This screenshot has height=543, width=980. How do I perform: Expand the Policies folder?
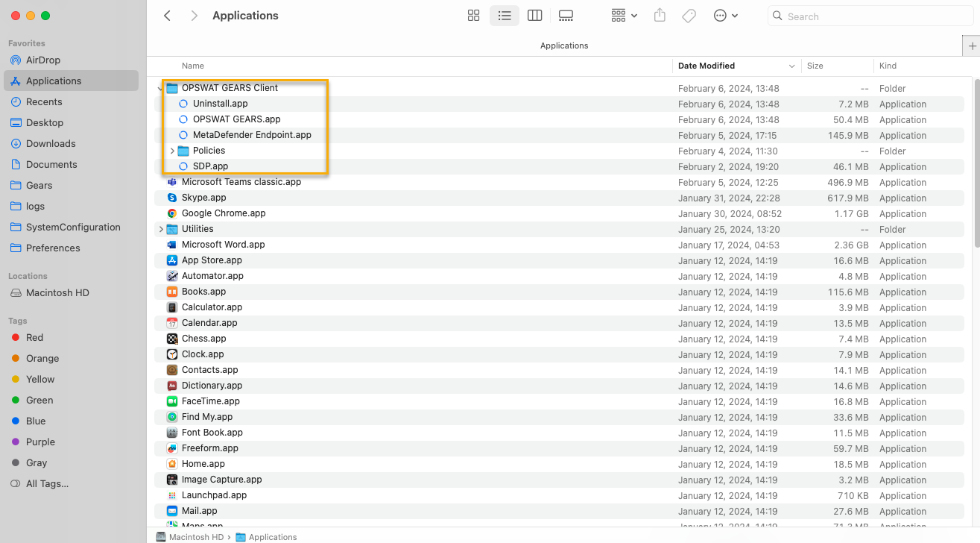(x=172, y=151)
